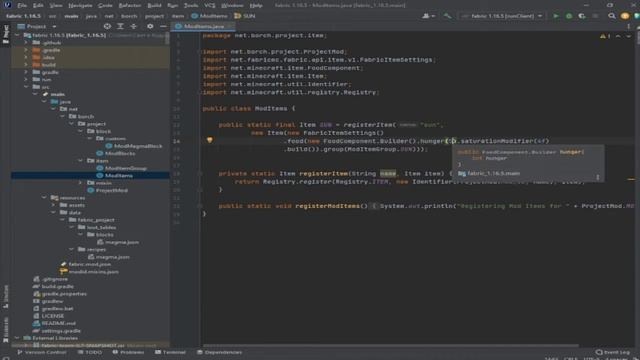This screenshot has height=360, width=640.
Task: Open the Dependencies tool window
Action: click(x=220, y=352)
